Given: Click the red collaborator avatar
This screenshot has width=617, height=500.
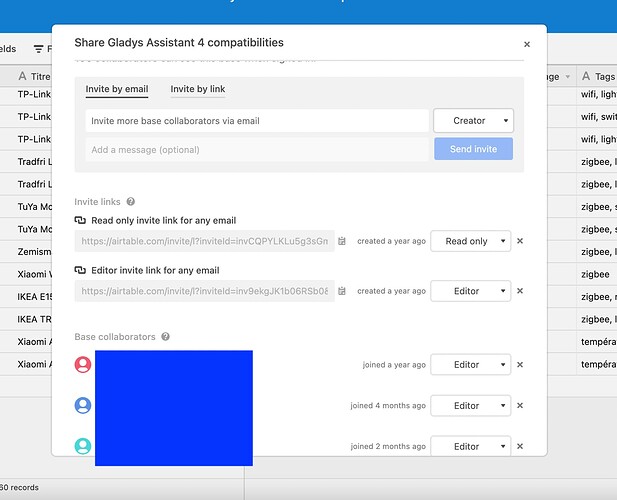Looking at the screenshot, I should pyautogui.click(x=83, y=365).
